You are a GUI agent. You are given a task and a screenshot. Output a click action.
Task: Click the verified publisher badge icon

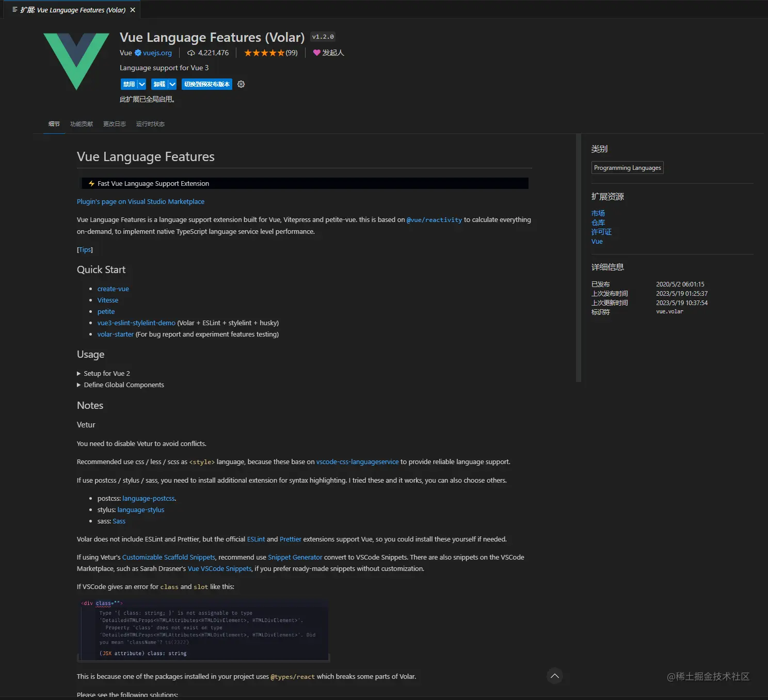(x=138, y=53)
